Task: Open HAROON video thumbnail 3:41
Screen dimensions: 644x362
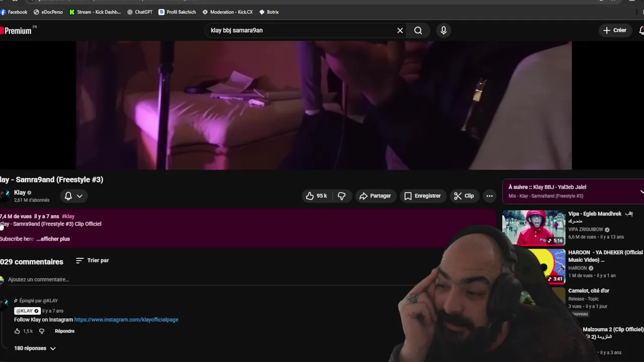Action: click(x=534, y=266)
